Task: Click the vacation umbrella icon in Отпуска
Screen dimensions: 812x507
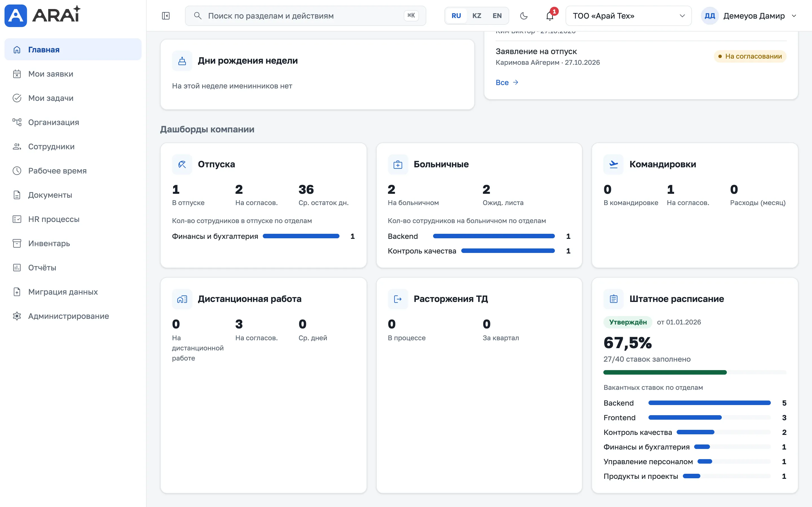Action: coord(182,164)
